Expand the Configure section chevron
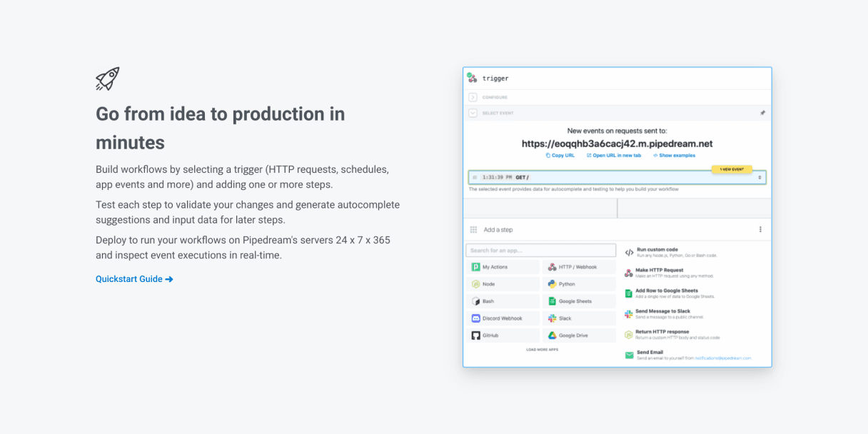The width and height of the screenshot is (868, 434). pyautogui.click(x=473, y=97)
